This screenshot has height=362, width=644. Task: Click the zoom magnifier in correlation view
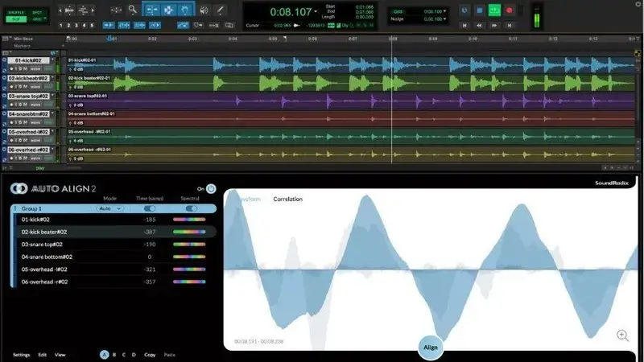coord(622,335)
